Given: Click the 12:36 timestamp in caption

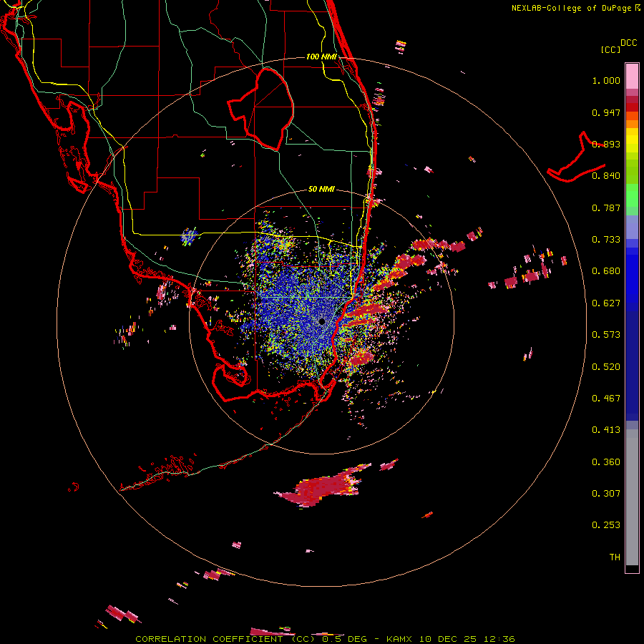Looking at the screenshot, I should click(x=499, y=639).
